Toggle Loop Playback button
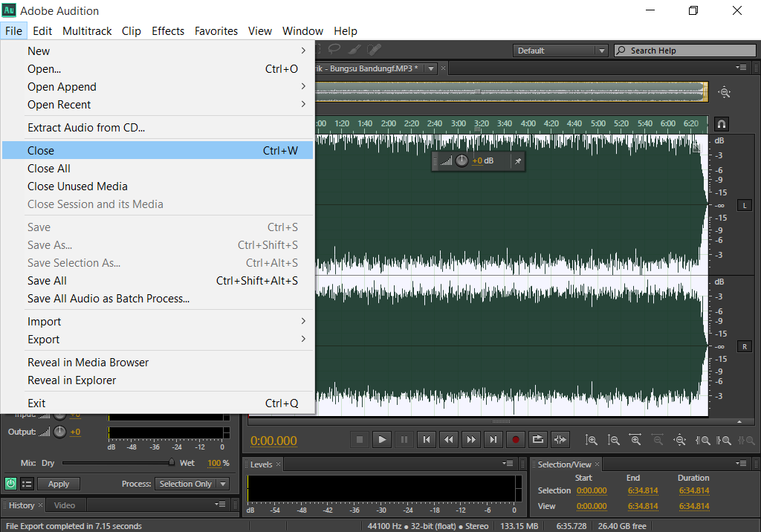Viewport: 761px width, 532px height. [x=538, y=440]
